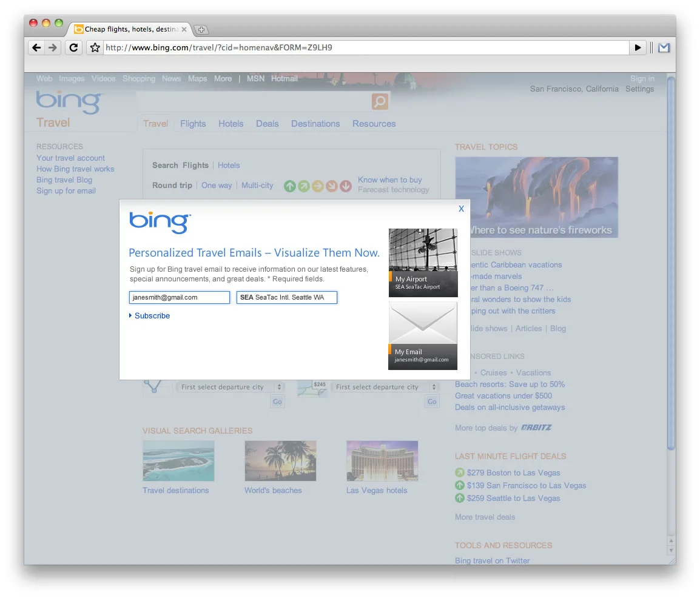This screenshot has height=598, width=700.
Task: Open the More menu in top navigation
Action: click(223, 79)
